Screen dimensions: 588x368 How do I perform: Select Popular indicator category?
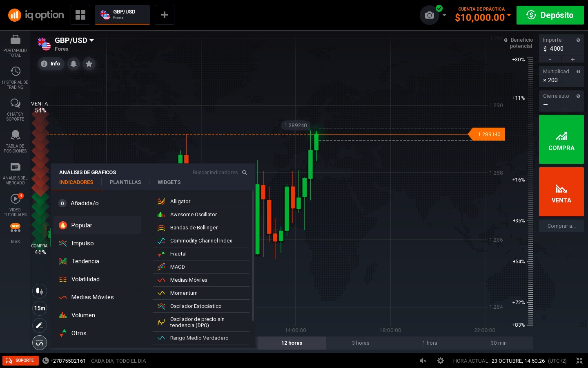coord(97,225)
